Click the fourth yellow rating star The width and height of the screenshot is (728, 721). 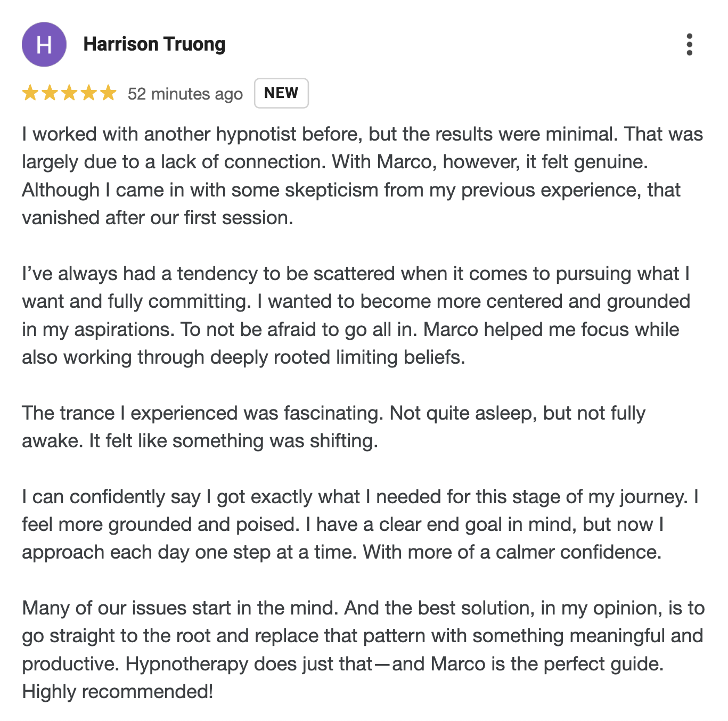coord(89,93)
